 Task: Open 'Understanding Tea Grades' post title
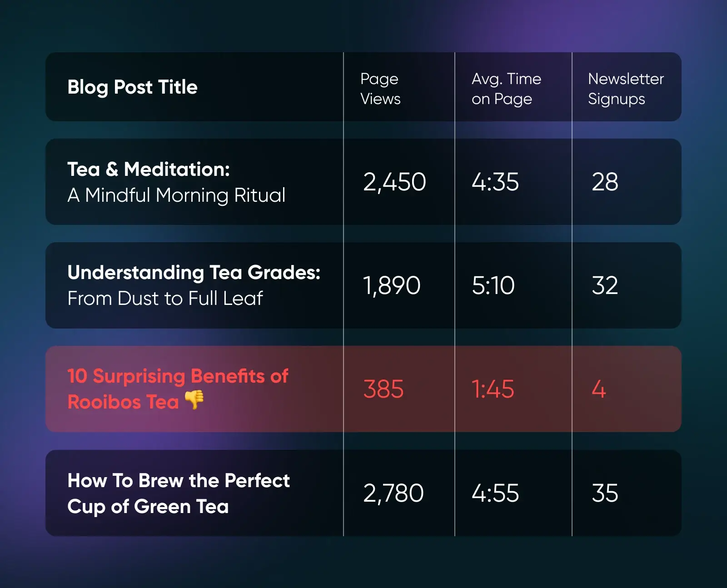(x=194, y=285)
